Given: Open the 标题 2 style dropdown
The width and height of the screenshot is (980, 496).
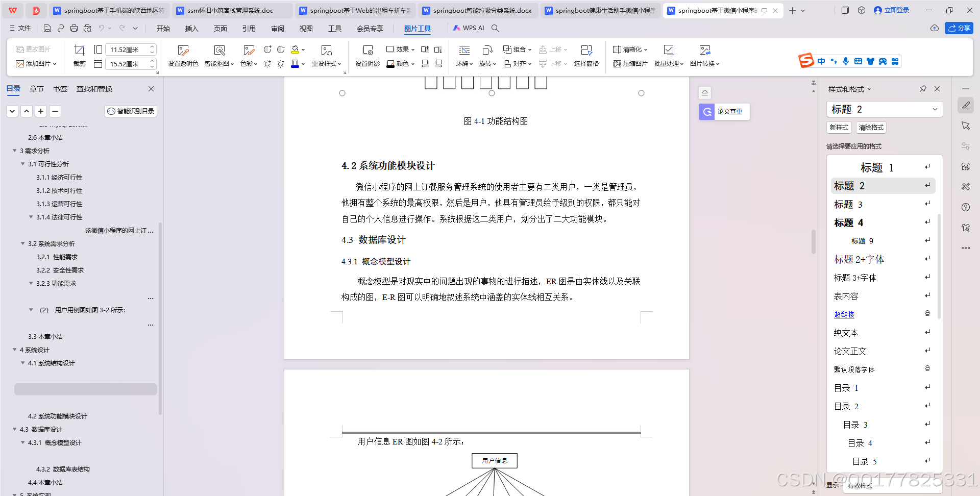Looking at the screenshot, I should [x=935, y=109].
